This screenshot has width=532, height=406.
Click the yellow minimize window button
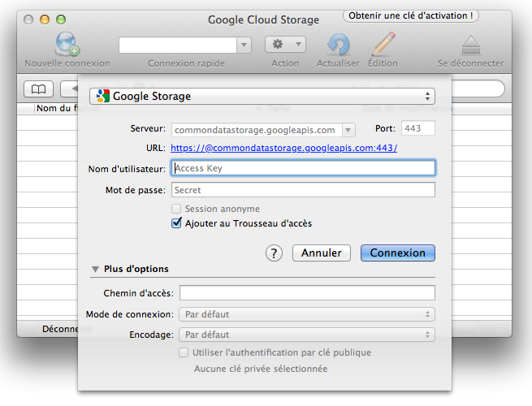(x=45, y=19)
